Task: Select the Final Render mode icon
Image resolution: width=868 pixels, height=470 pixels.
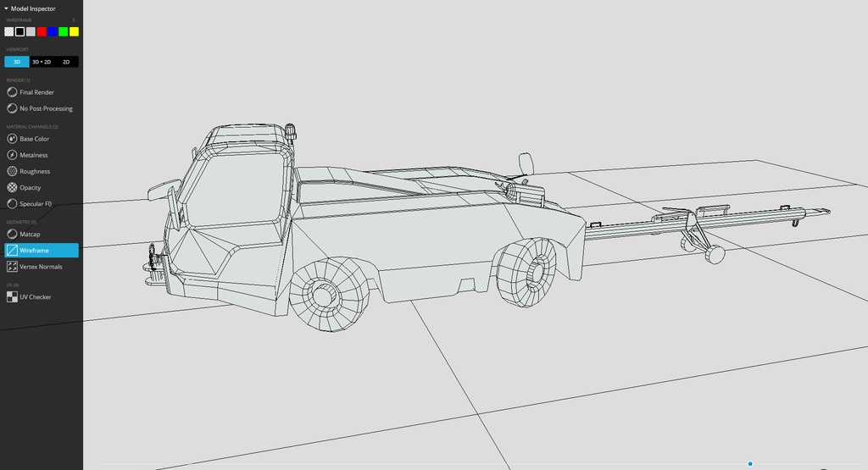Action: (12, 92)
